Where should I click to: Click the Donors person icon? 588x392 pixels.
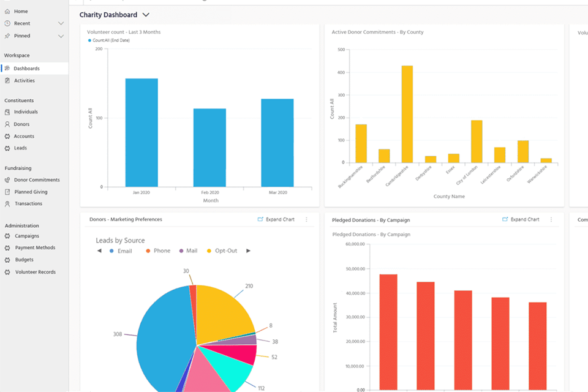point(7,124)
